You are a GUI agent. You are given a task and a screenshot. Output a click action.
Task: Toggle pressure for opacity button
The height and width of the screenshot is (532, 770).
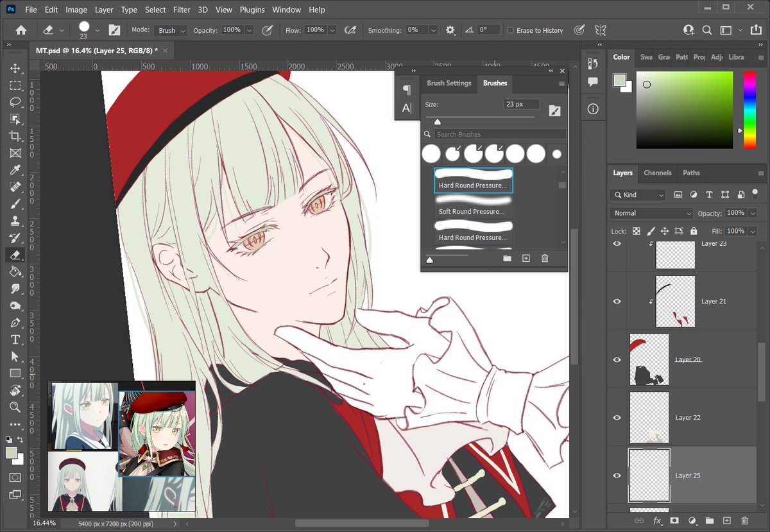(267, 30)
